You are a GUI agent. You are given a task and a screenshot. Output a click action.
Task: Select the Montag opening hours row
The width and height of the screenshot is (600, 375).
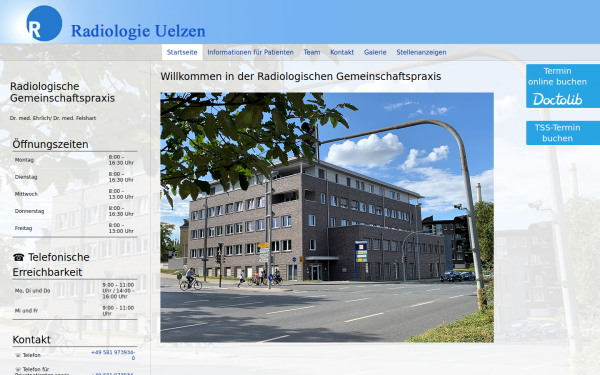click(x=75, y=160)
